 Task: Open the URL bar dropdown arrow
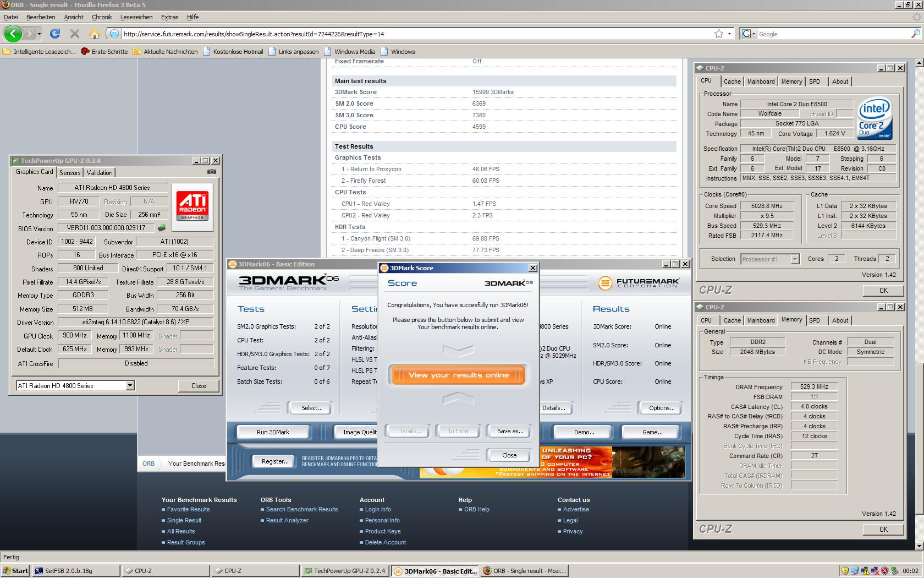[729, 34]
